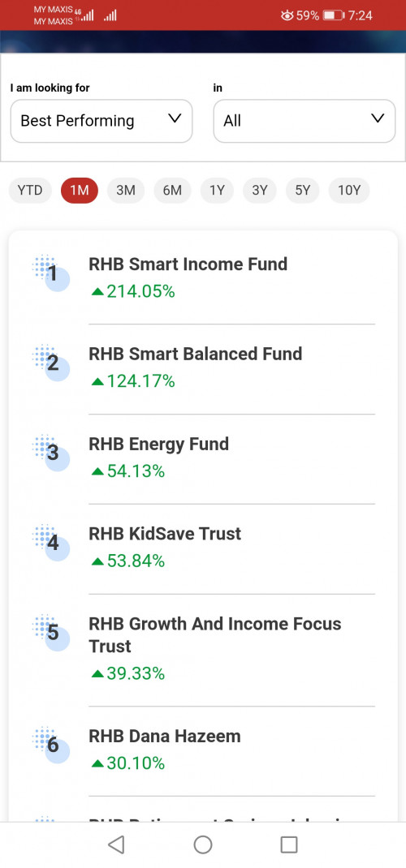
Task: Open the Best Performing dropdown
Action: coord(101,121)
